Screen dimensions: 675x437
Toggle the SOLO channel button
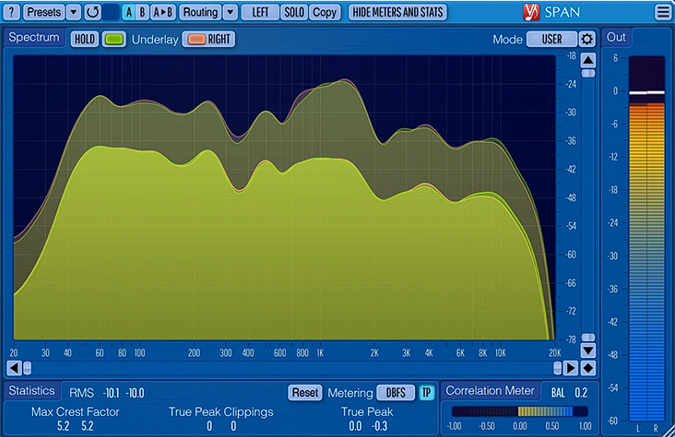pyautogui.click(x=294, y=12)
